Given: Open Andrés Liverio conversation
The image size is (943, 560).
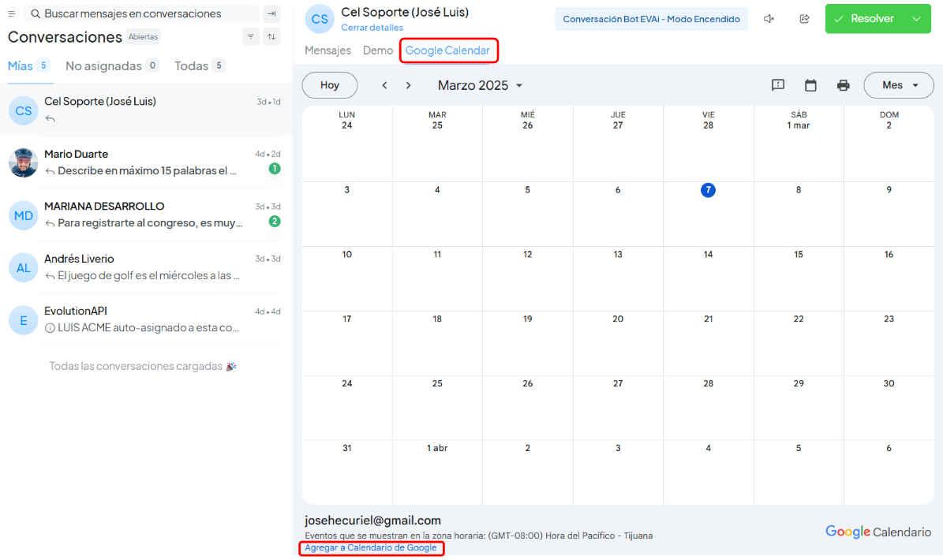Looking at the screenshot, I should pyautogui.click(x=146, y=267).
